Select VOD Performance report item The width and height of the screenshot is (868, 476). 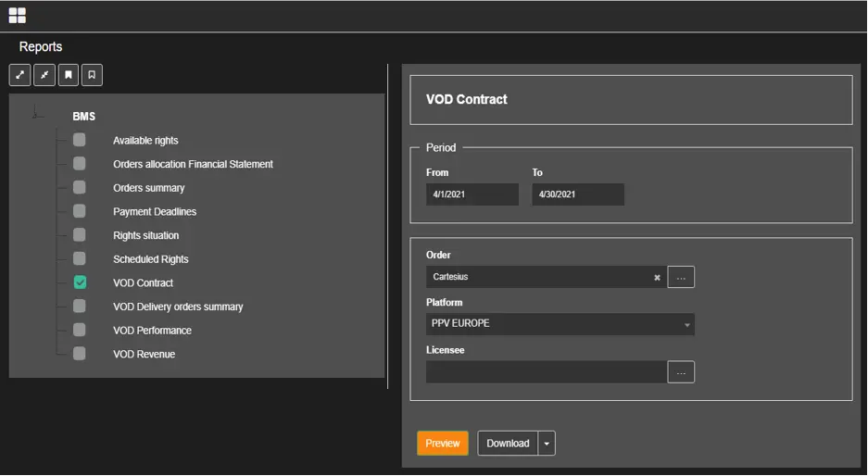[152, 331]
